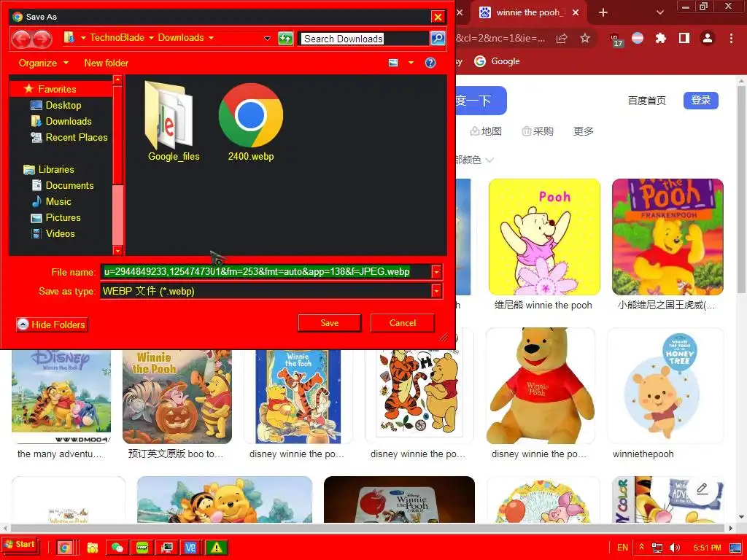Bookmark this tab with the star icon
Image resolution: width=747 pixels, height=560 pixels.
585,38
